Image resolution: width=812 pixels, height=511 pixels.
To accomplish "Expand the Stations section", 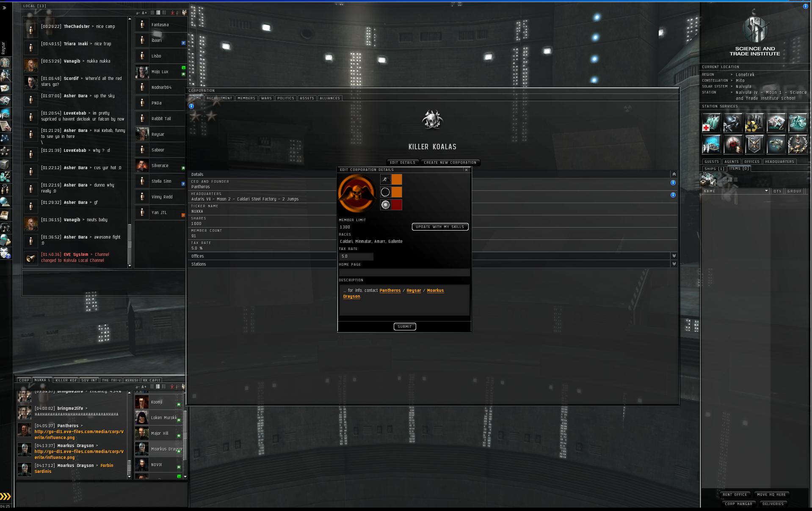I will [x=674, y=264].
